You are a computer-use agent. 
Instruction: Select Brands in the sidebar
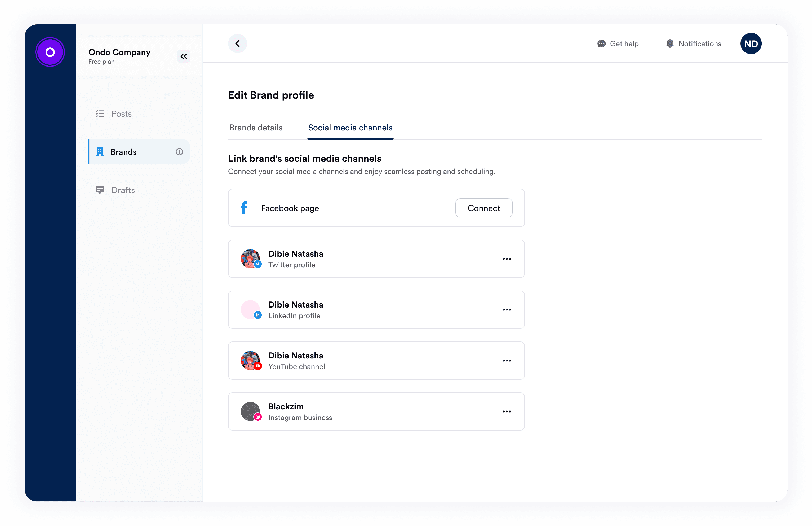(x=123, y=152)
